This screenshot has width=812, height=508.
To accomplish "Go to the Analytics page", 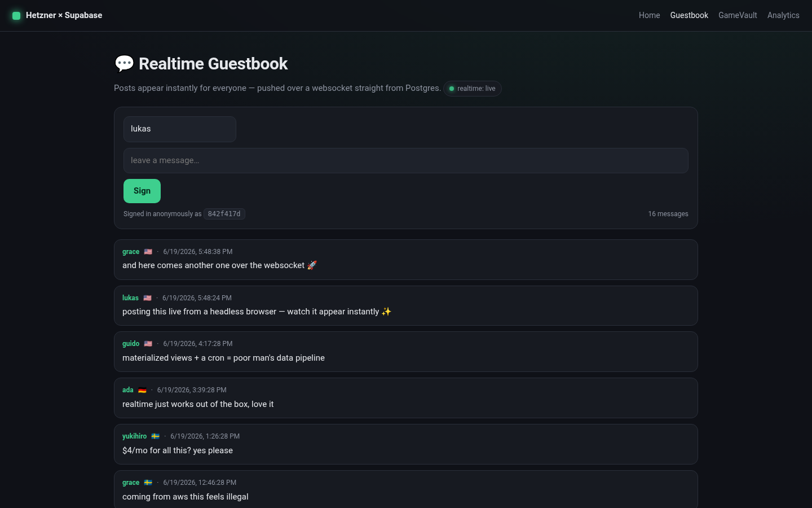I will [x=783, y=15].
